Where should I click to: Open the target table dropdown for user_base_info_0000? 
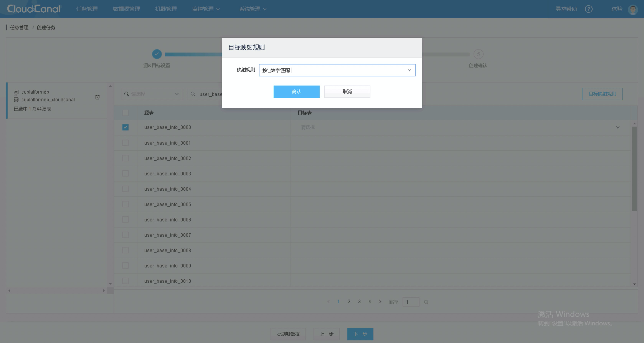618,127
